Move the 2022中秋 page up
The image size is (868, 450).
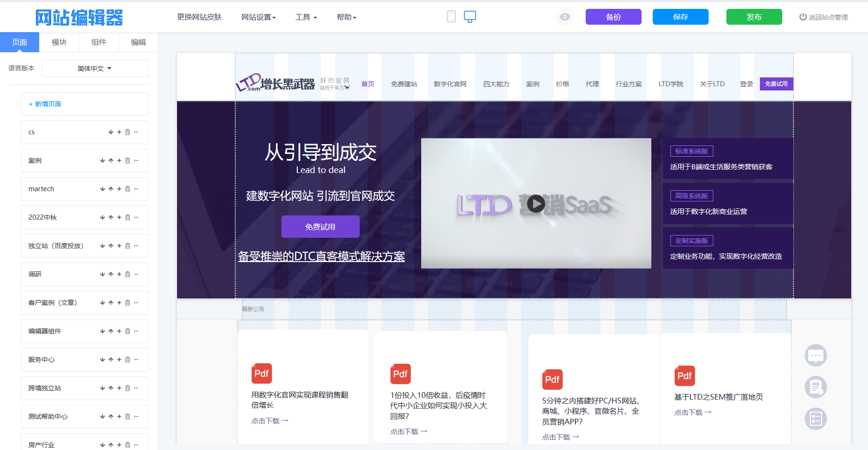coord(111,217)
